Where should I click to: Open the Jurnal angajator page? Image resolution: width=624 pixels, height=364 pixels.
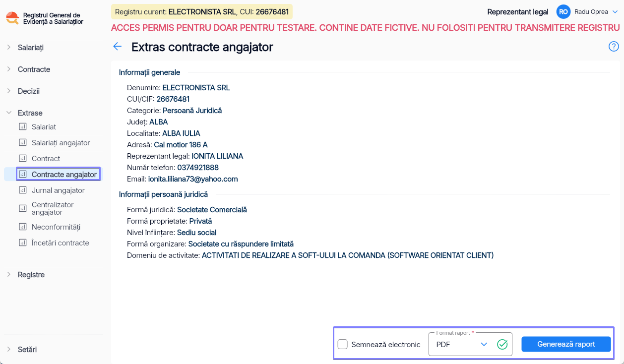58,190
